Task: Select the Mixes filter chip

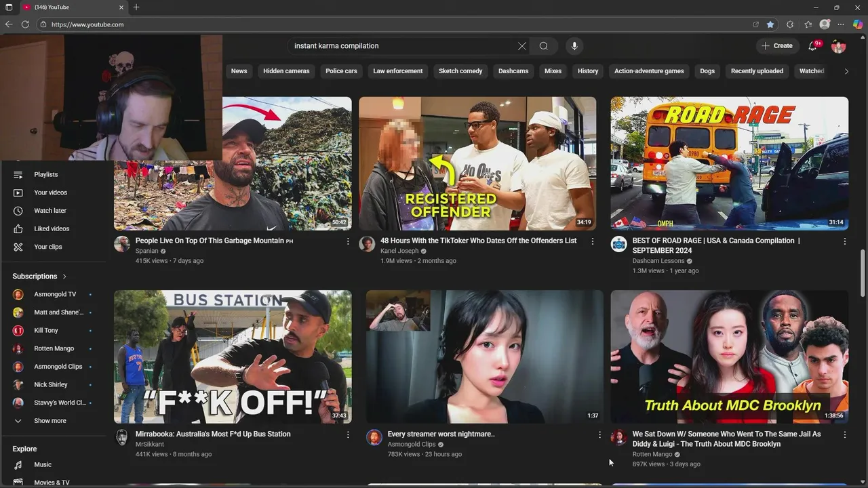Action: pos(553,71)
